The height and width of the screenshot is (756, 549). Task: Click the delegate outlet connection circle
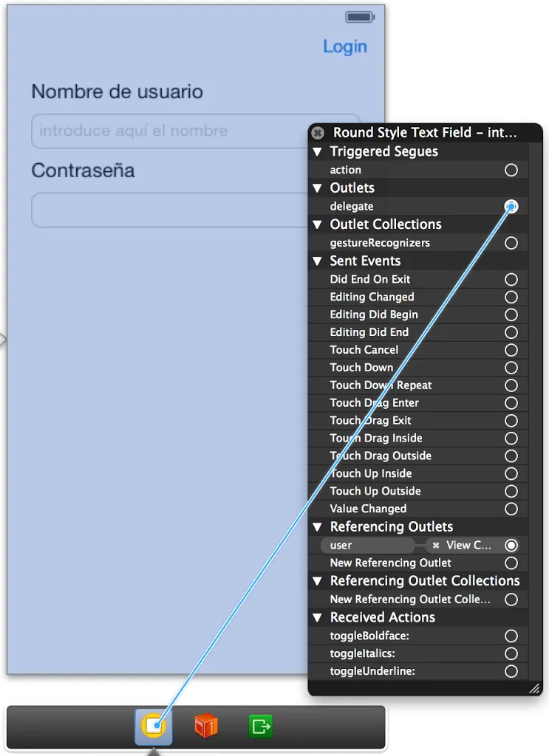[x=511, y=207]
